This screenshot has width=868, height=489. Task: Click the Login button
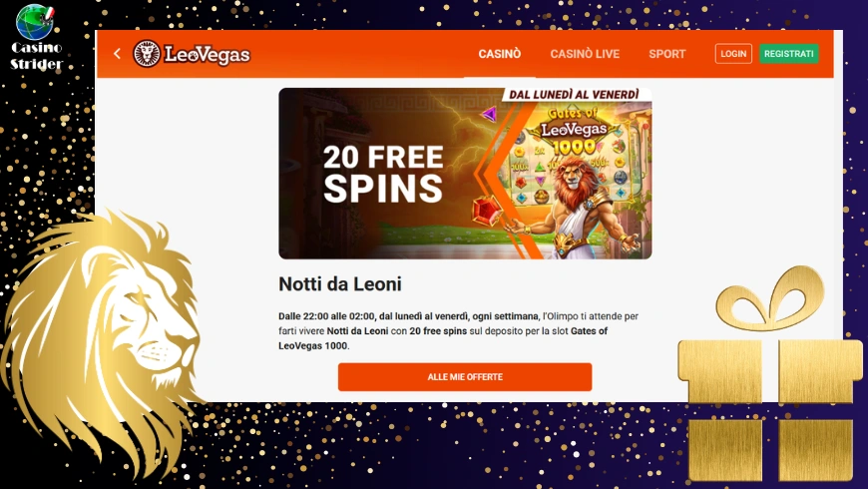coord(733,54)
